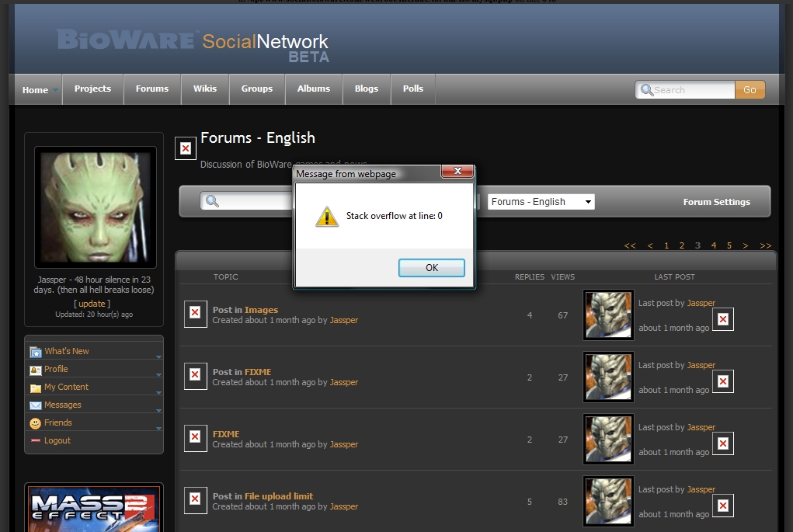Click the warning icon in the dialog
This screenshot has width=793, height=532.
tap(327, 217)
